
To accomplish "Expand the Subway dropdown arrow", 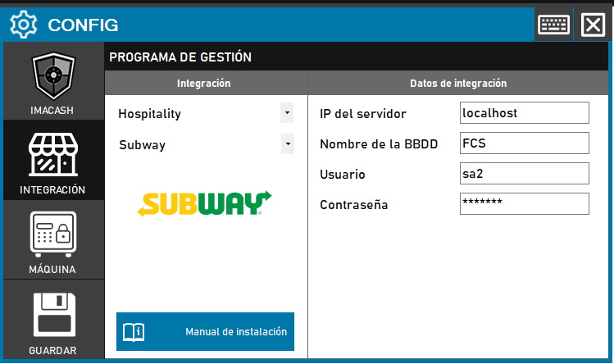I will coord(287,144).
